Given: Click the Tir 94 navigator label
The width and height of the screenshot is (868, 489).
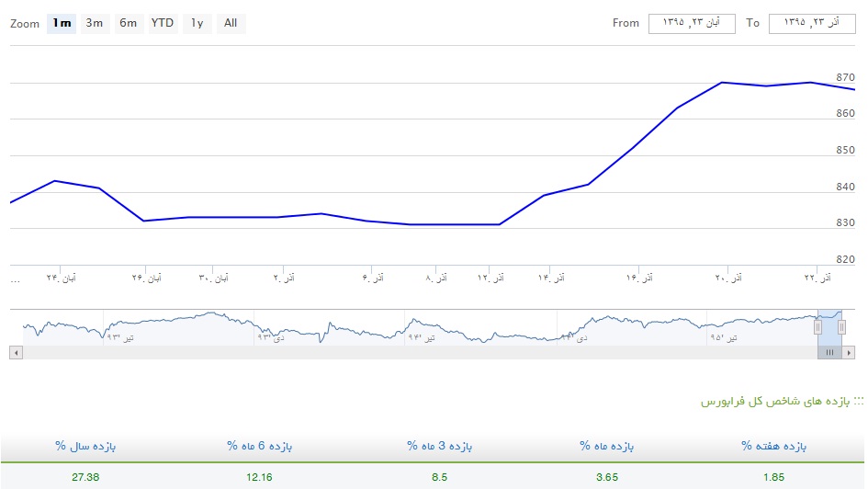Looking at the screenshot, I should click(422, 337).
